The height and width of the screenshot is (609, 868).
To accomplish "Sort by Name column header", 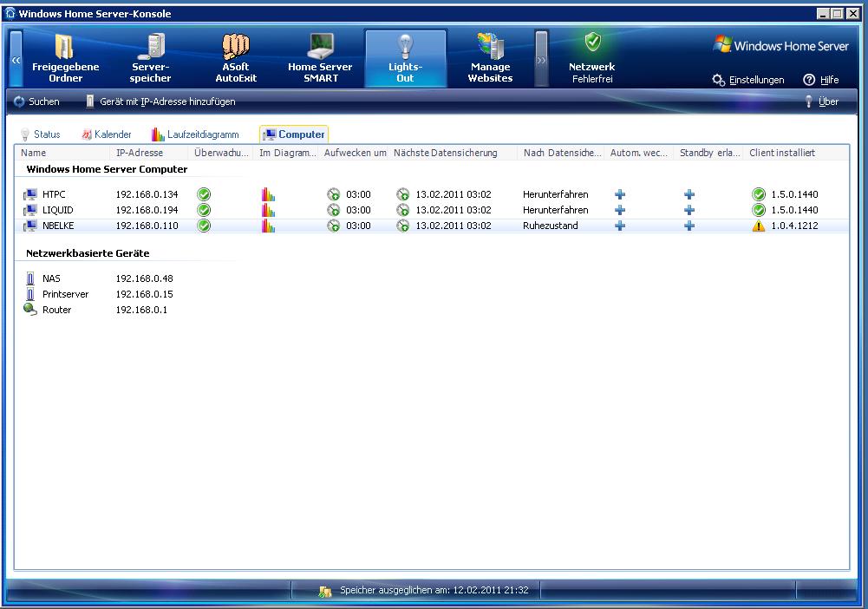I will pos(63,153).
